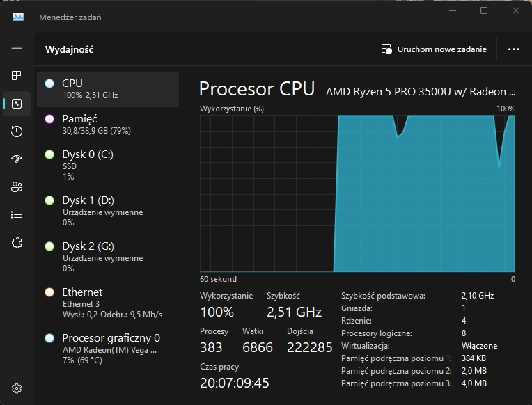Image resolution: width=532 pixels, height=405 pixels.
Task: Open the Details list icon
Action: 17,215
